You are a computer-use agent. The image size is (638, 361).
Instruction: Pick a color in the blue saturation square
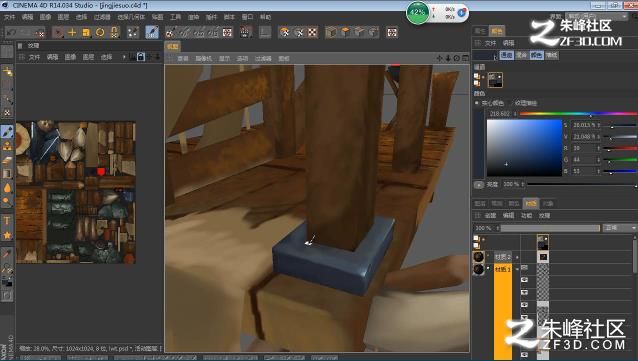click(524, 148)
